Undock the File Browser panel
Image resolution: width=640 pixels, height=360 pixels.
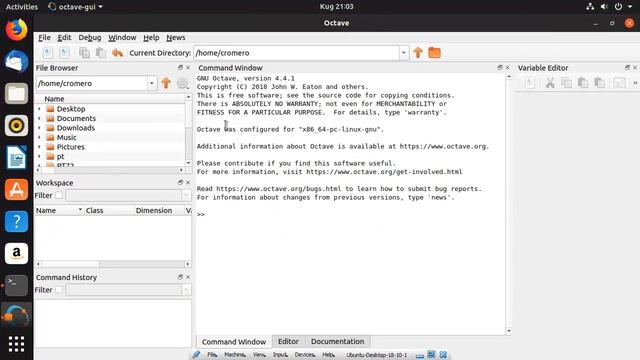(180, 67)
